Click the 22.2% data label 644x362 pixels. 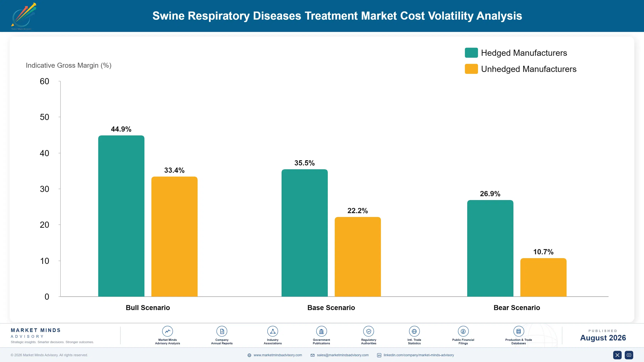tap(357, 211)
